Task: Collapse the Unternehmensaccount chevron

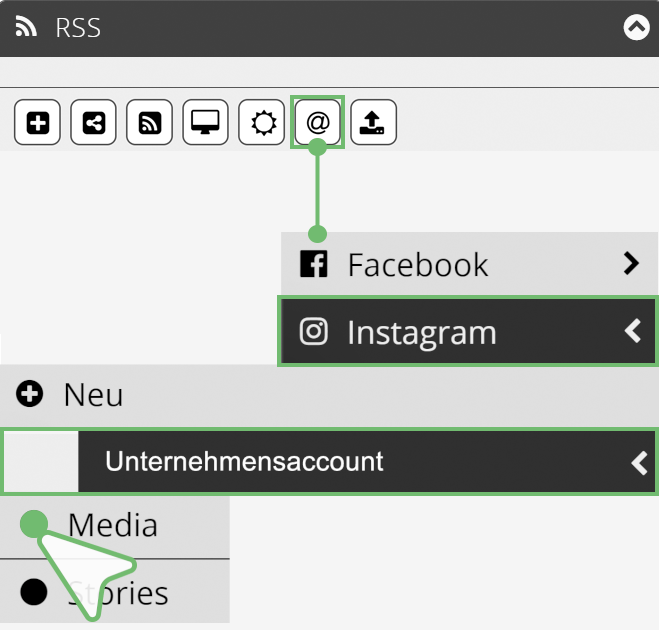Action: pos(640,462)
